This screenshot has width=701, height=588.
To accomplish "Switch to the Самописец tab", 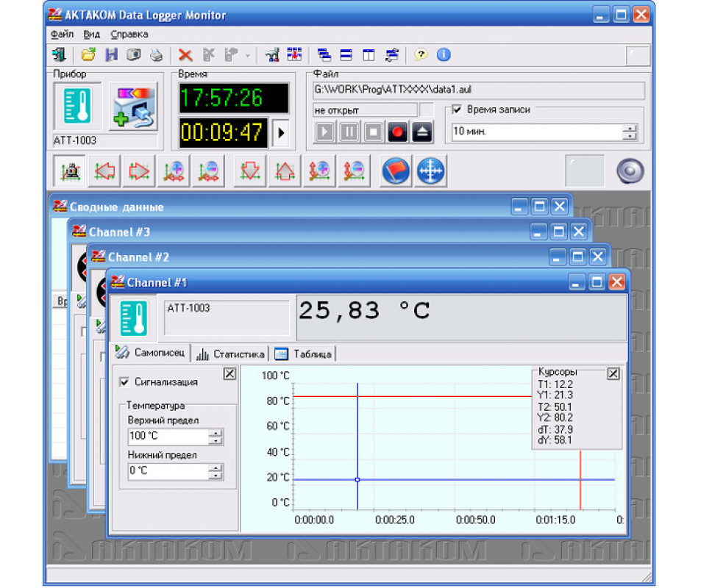I will pos(151,353).
